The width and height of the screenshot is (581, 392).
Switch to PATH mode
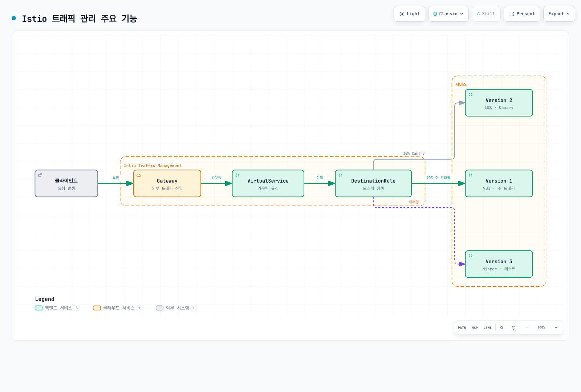coord(462,328)
